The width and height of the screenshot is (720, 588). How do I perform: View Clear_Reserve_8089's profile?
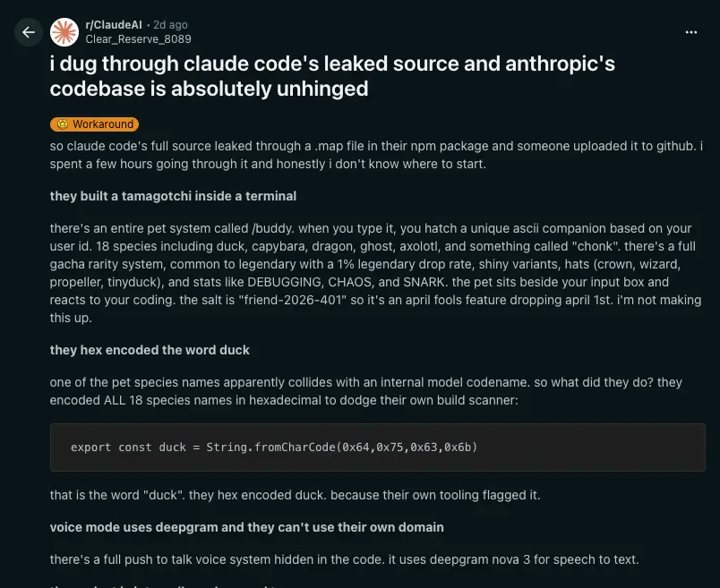(139, 38)
